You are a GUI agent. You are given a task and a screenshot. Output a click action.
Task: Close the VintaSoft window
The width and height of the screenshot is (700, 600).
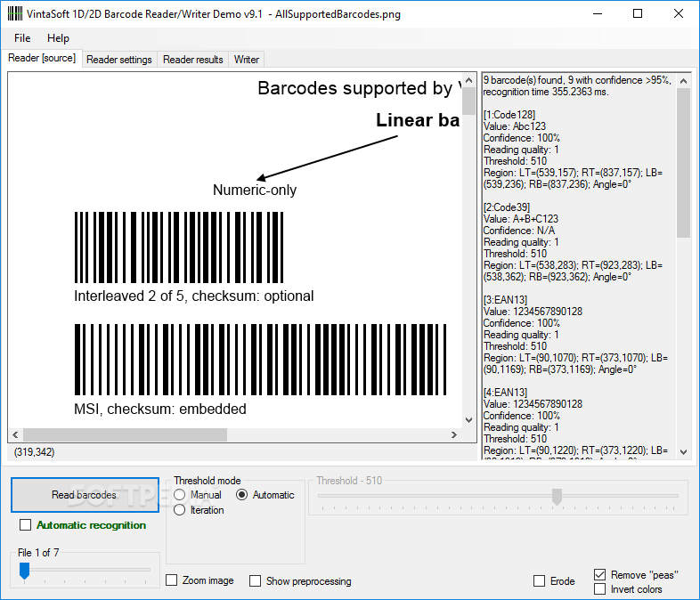click(679, 14)
